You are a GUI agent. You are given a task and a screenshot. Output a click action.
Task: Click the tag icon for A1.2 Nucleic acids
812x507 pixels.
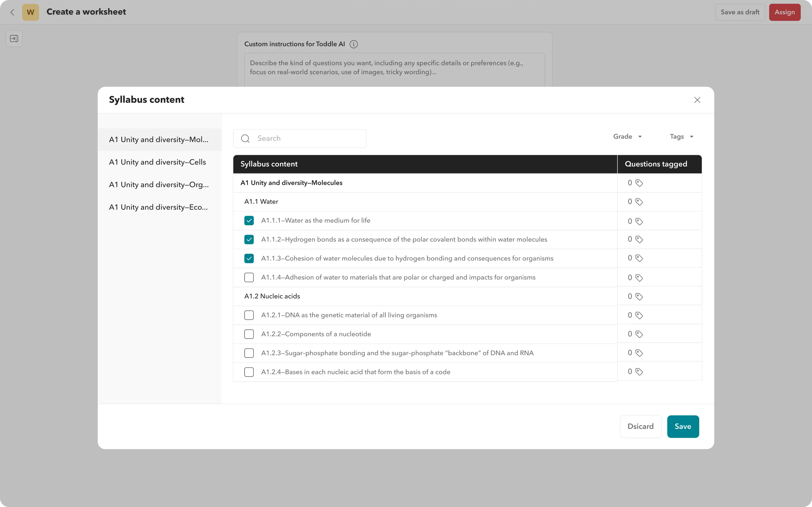pyautogui.click(x=639, y=296)
